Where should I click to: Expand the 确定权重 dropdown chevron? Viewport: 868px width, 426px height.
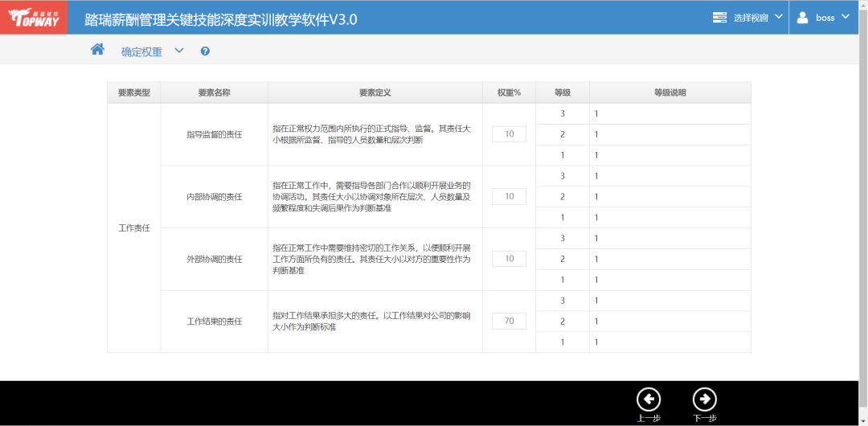(x=179, y=51)
